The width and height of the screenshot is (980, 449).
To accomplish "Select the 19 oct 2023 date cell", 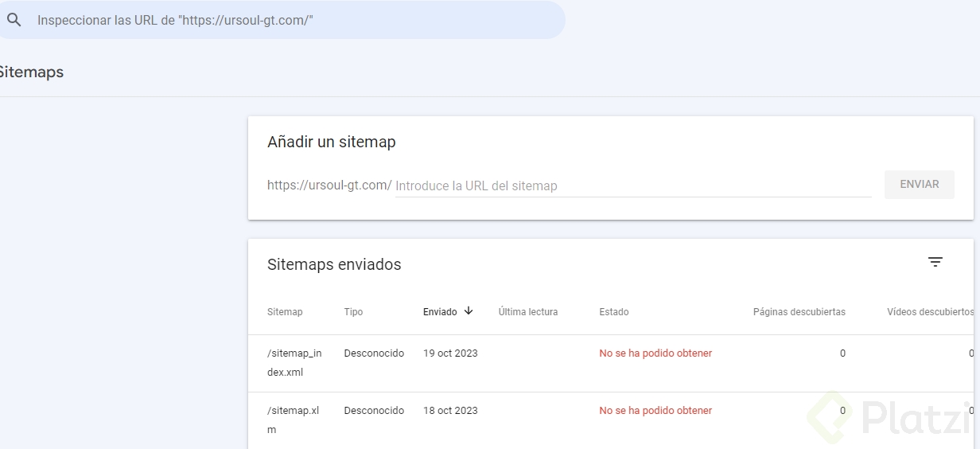I will [x=450, y=353].
